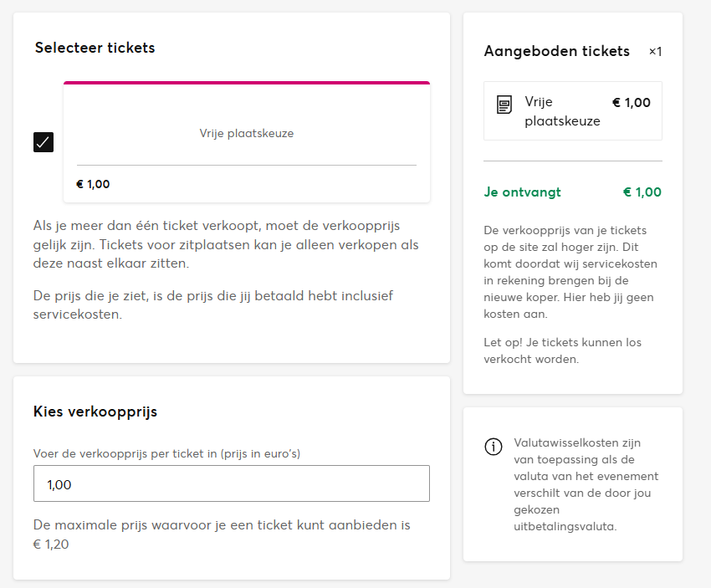
Task: Select the Vrije plaatskeuze ticket card
Action: [247, 134]
